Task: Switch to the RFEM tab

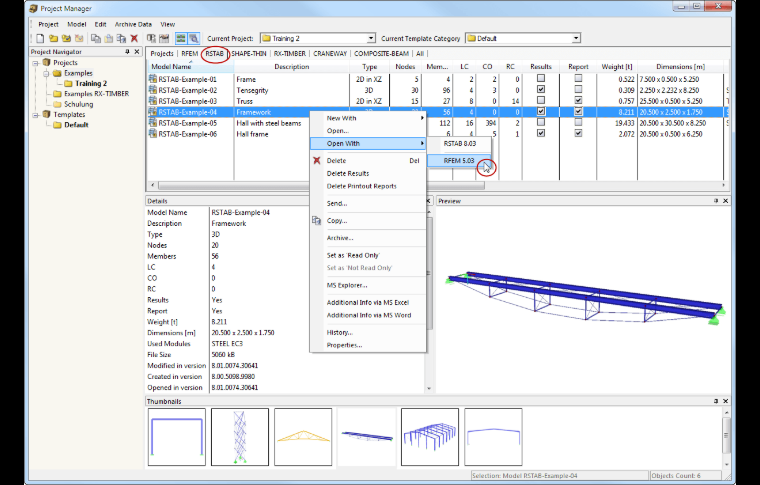Action: (x=190, y=53)
